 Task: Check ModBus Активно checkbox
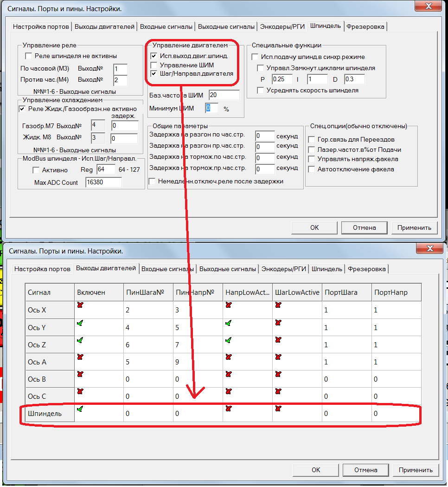pyautogui.click(x=36, y=170)
